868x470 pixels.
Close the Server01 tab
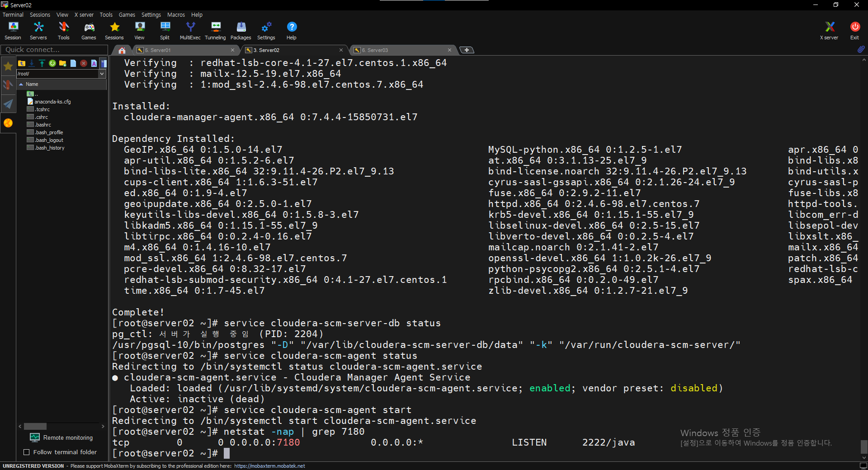pos(232,50)
